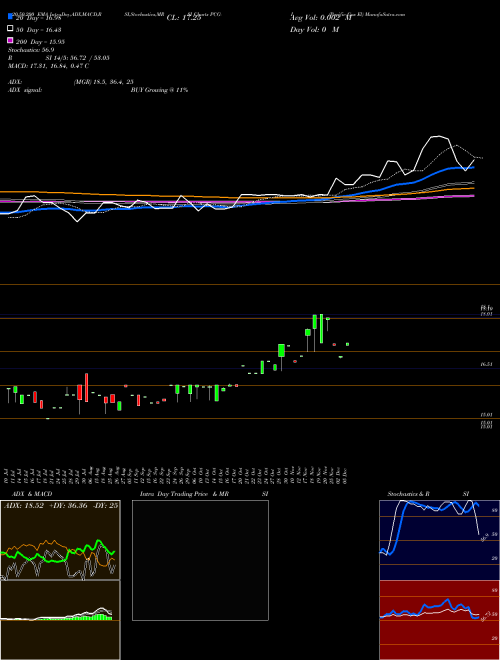The width and height of the screenshot is (500, 660).
Task: Click the white 50 Day legend swatch
Action: point(10,29)
